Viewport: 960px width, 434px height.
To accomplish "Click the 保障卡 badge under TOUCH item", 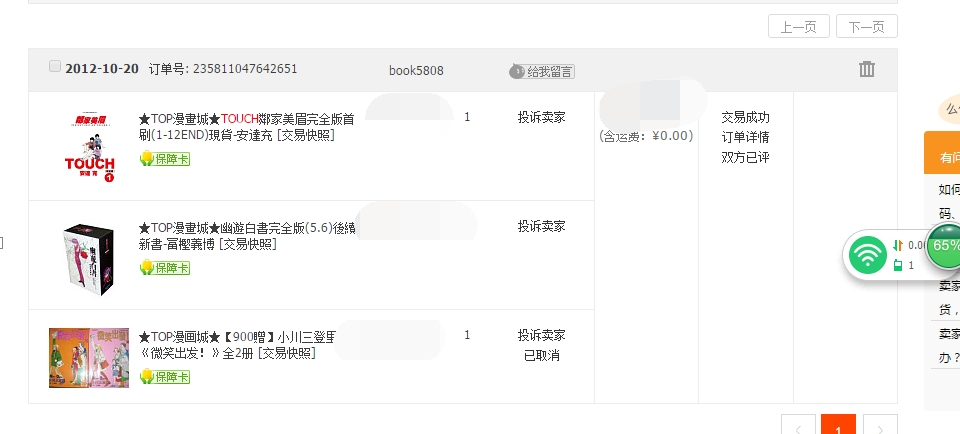I will [165, 159].
